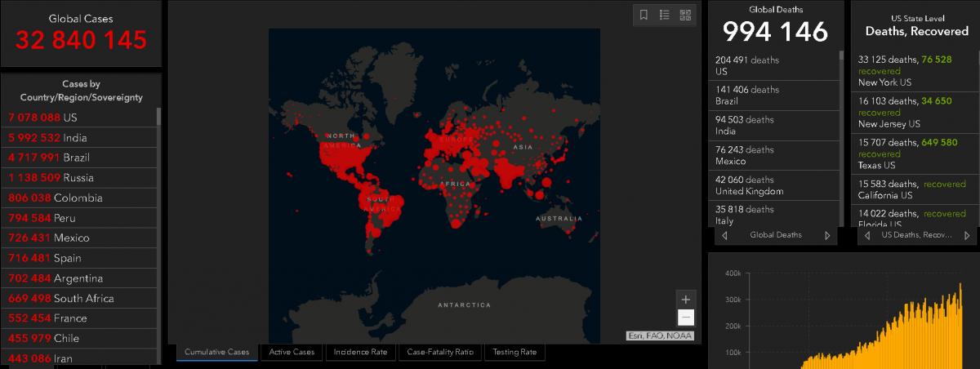Switch to the Active Cases tab
980x369 pixels.
pos(292,352)
